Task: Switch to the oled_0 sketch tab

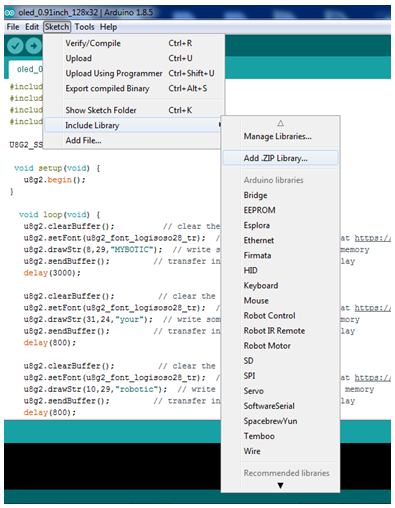Action: (x=26, y=69)
